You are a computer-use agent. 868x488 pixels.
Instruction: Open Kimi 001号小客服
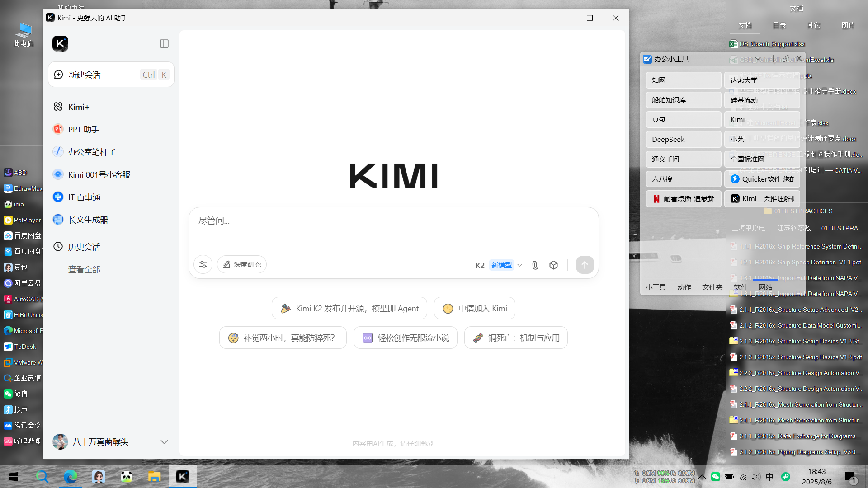(99, 174)
